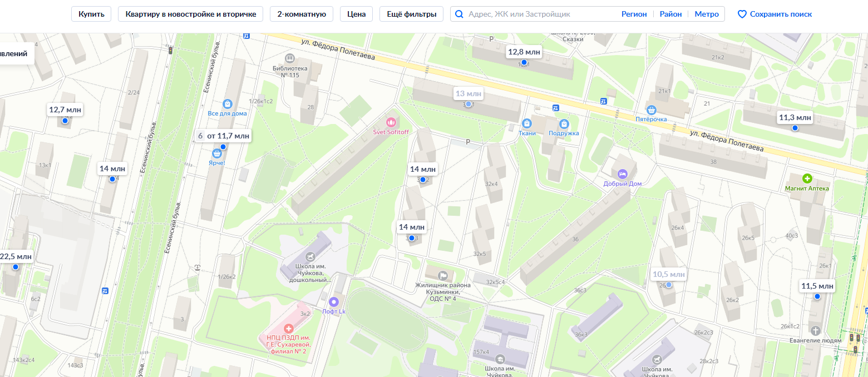The height and width of the screenshot is (377, 868).
Task: Open the Цена price filter
Action: (356, 14)
